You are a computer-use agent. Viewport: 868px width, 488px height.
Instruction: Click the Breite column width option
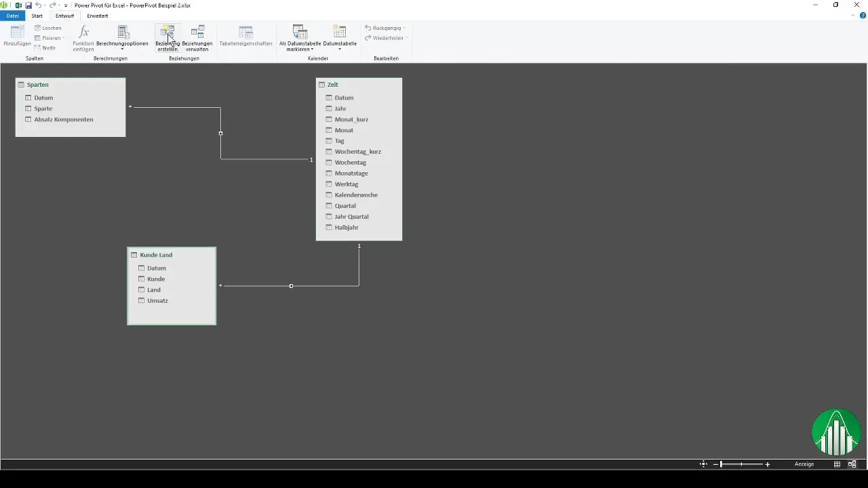point(45,47)
